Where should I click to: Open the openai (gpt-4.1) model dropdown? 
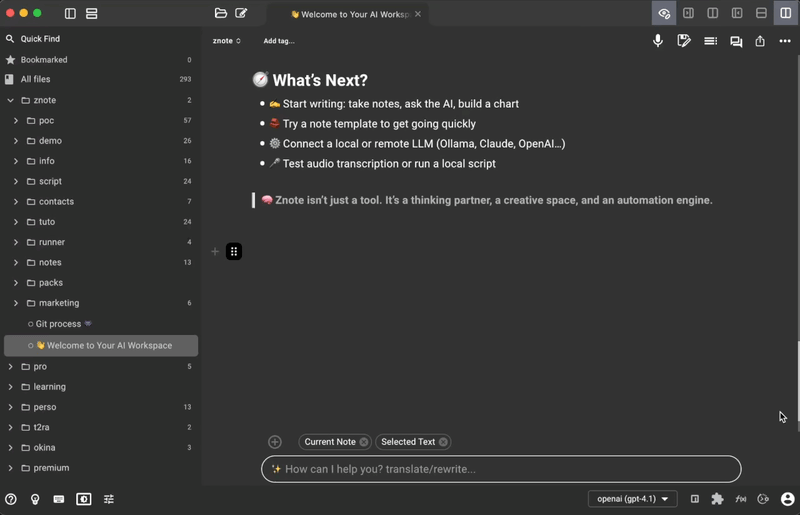point(633,499)
